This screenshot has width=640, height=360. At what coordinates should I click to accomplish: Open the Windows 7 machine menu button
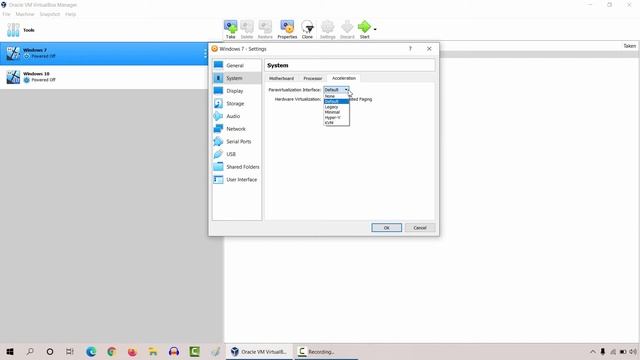[205, 53]
